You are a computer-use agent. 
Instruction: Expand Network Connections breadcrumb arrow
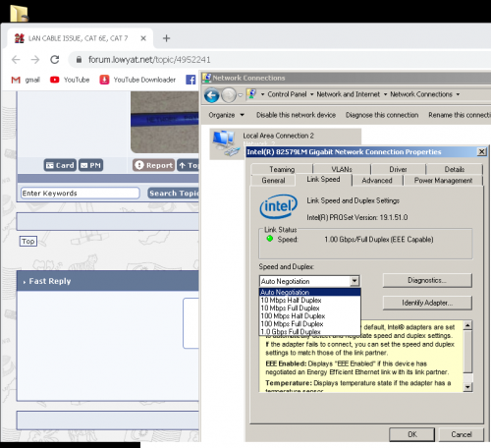tap(458, 94)
